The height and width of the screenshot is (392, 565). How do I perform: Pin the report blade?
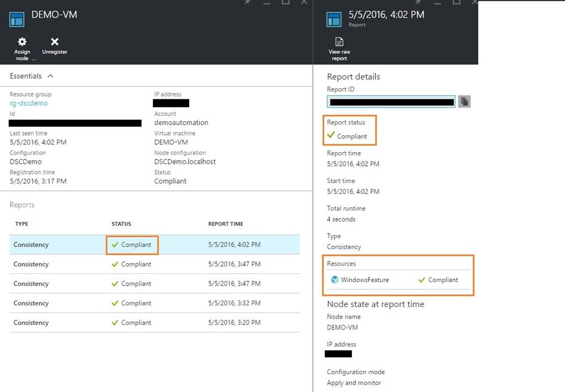[418, 2]
